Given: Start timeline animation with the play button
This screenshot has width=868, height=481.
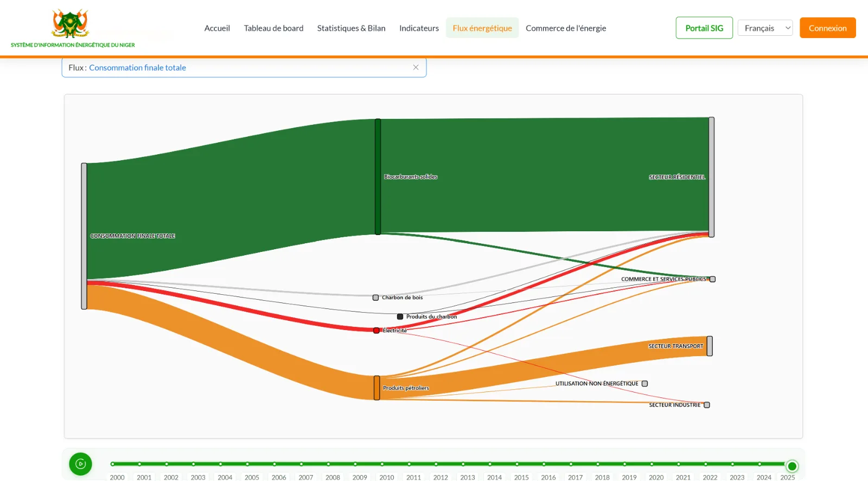Looking at the screenshot, I should tap(80, 464).
